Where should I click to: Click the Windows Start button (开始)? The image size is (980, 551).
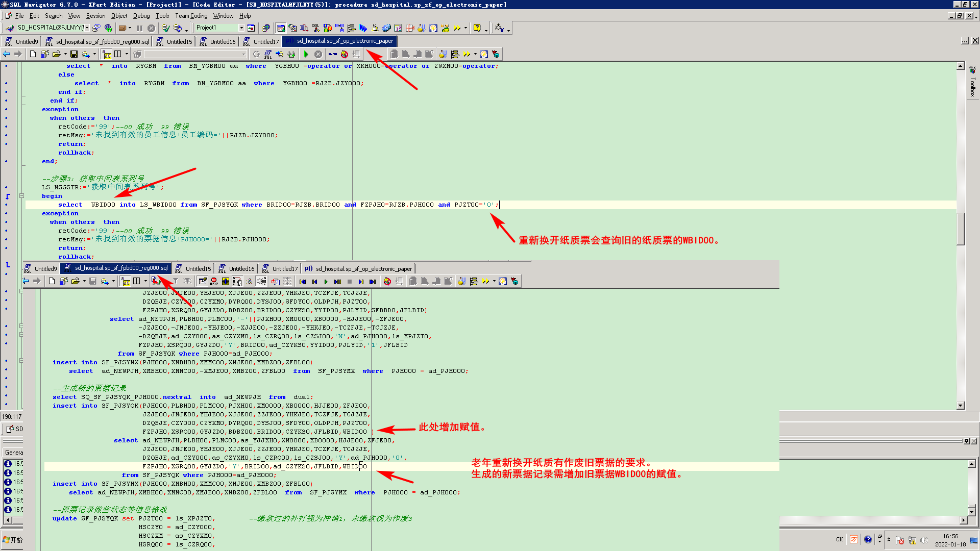point(13,540)
